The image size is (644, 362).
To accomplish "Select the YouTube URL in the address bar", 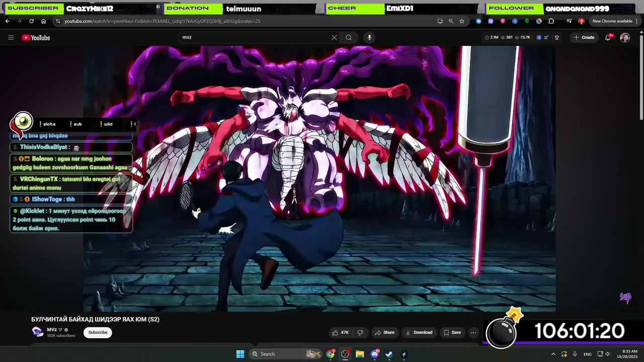I will 162,21.
